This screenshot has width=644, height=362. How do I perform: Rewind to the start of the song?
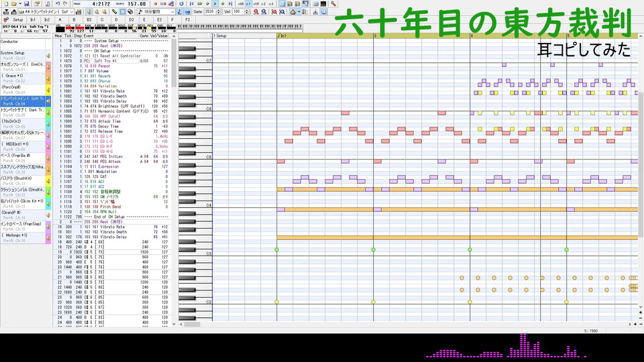tap(191, 4)
